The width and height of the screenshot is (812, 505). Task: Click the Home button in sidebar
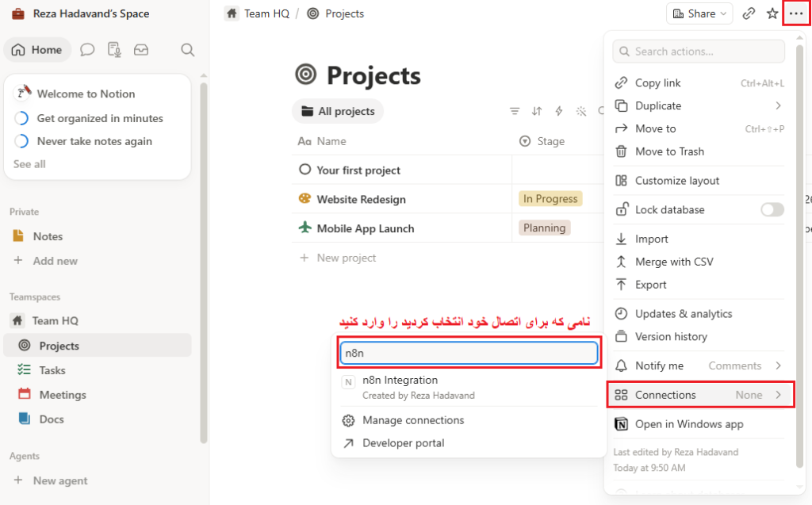[37, 50]
